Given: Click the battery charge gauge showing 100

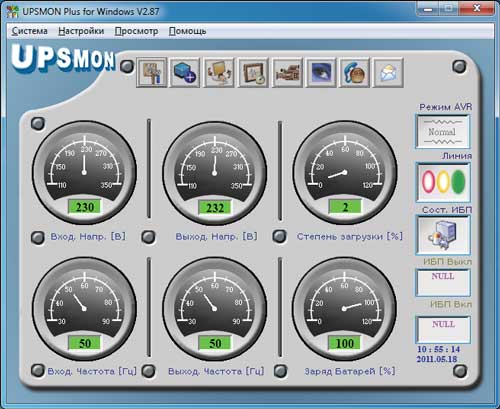Looking at the screenshot, I should coord(345,309).
